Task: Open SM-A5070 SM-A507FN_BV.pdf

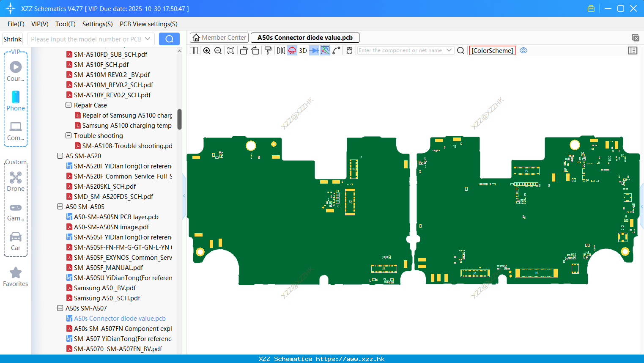Action: (118, 349)
